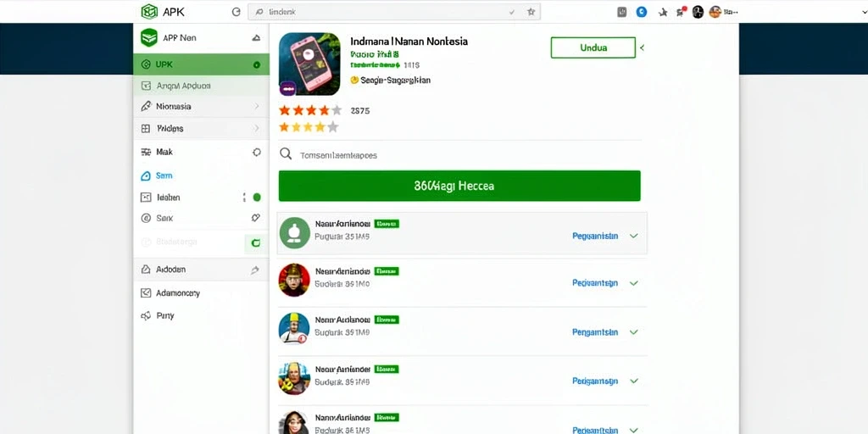Click the pink phone app thumbnail
The height and width of the screenshot is (434, 868).
pos(309,64)
